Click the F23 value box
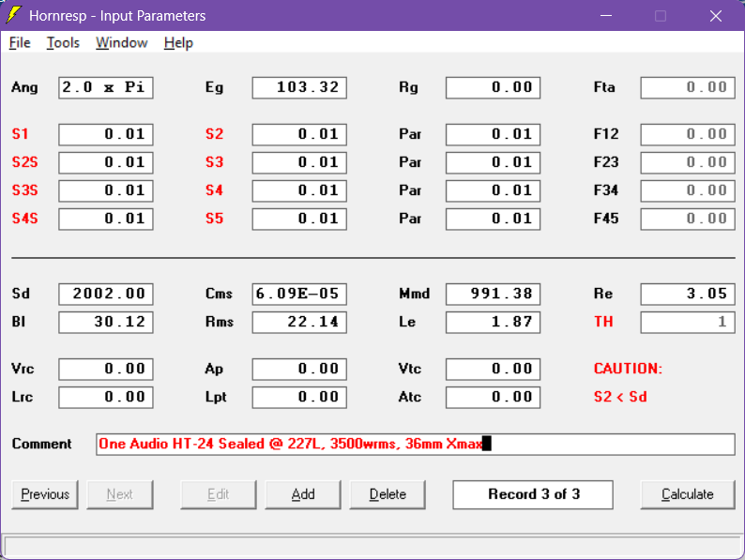The height and width of the screenshot is (560, 745). pos(688,162)
